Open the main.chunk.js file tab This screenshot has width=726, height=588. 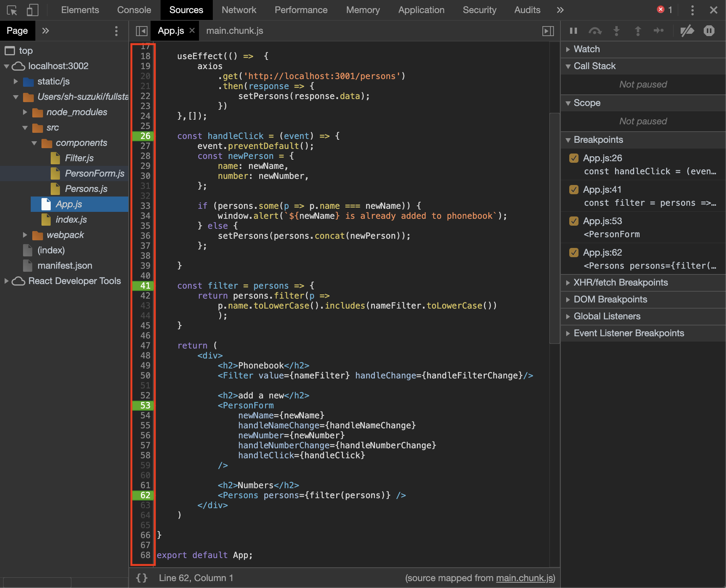click(234, 31)
